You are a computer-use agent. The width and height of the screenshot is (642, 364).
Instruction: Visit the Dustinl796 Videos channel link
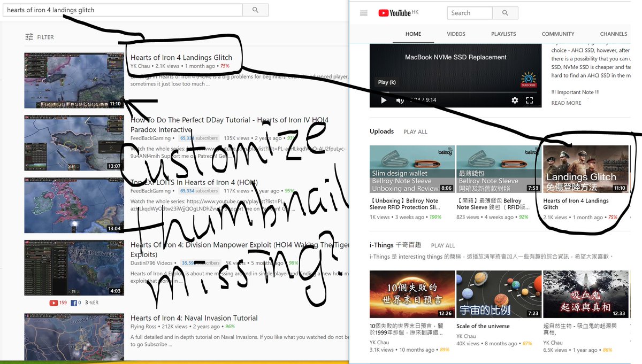point(151,263)
